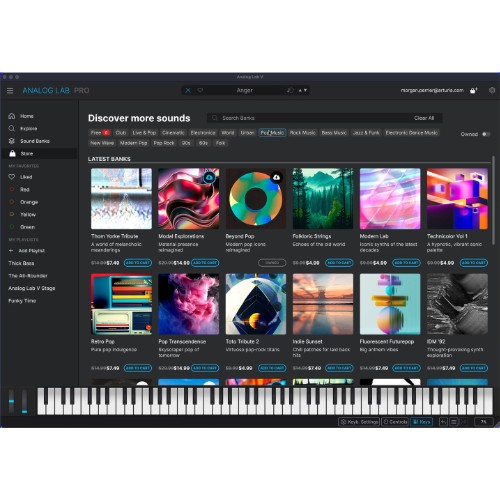Click the banks list vertical scrollbar
Viewport: 500px width, 500px height.
click(x=493, y=200)
